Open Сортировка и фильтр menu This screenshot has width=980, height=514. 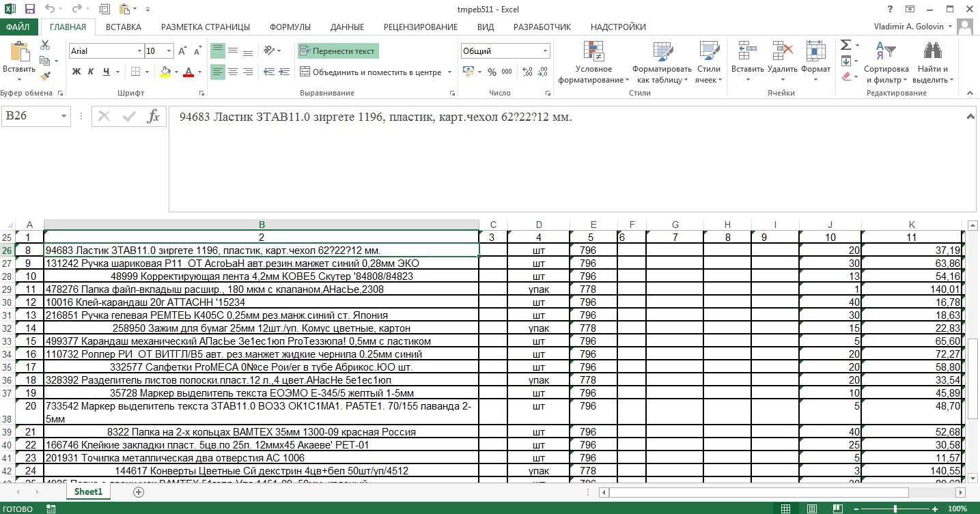click(886, 62)
